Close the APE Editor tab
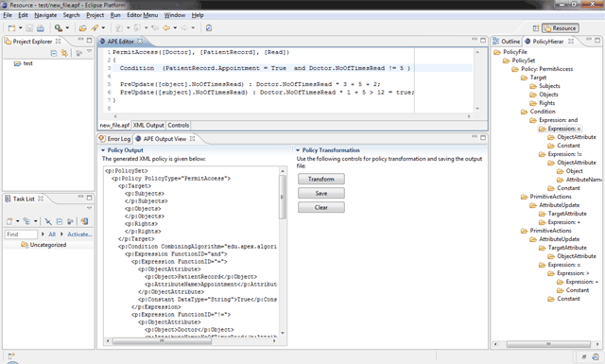 coord(140,41)
